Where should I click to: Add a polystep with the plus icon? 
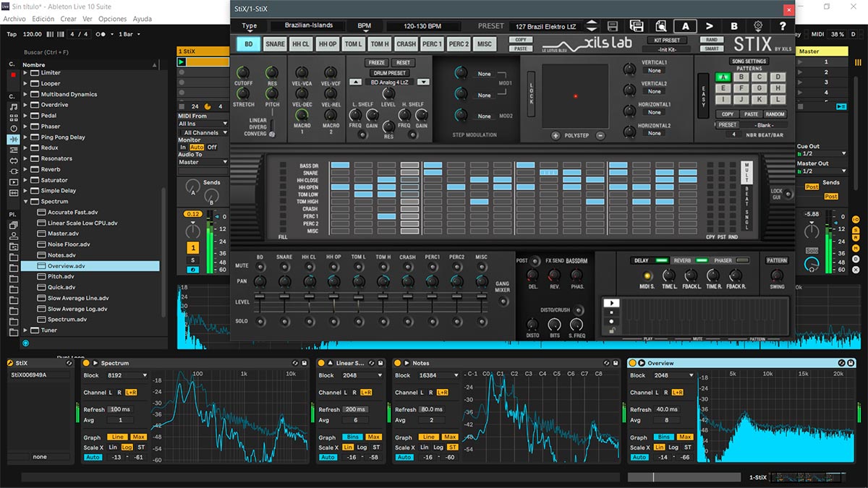[556, 135]
